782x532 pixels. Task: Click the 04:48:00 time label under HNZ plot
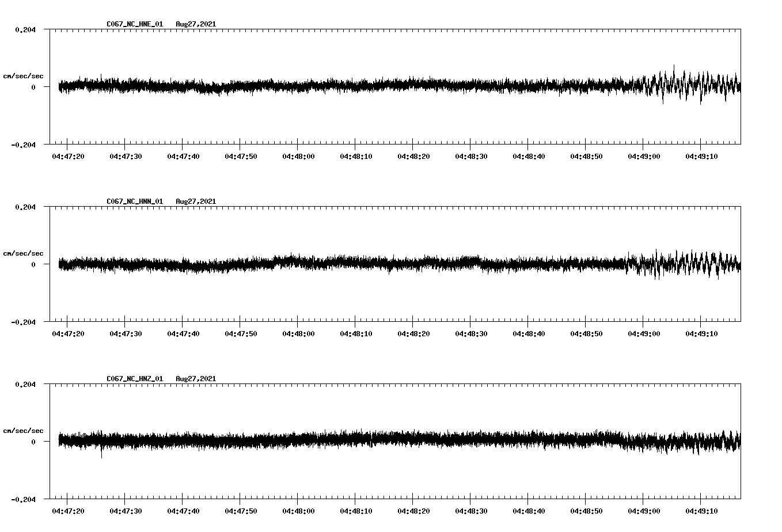(x=298, y=511)
